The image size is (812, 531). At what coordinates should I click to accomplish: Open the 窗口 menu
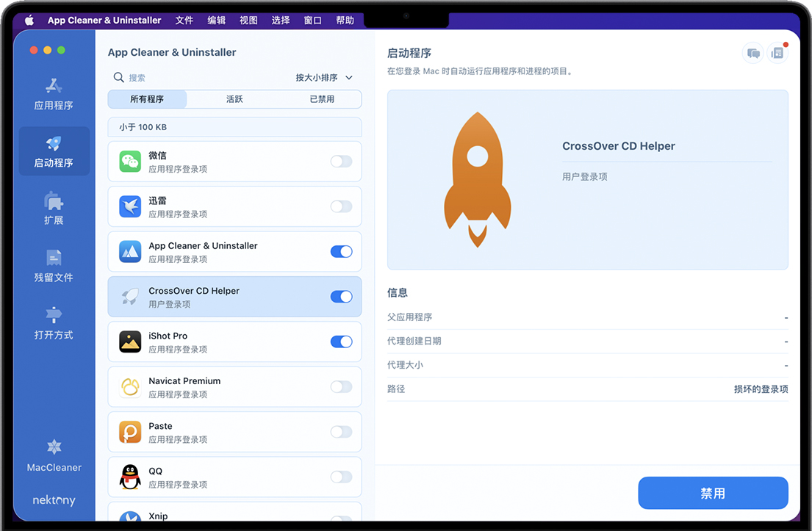313,20
